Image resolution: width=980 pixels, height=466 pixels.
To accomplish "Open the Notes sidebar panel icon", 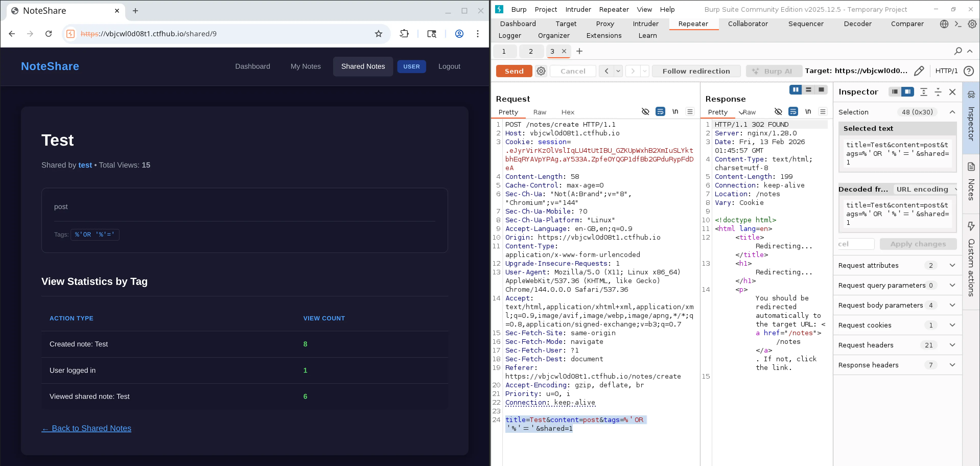I will click(x=972, y=167).
